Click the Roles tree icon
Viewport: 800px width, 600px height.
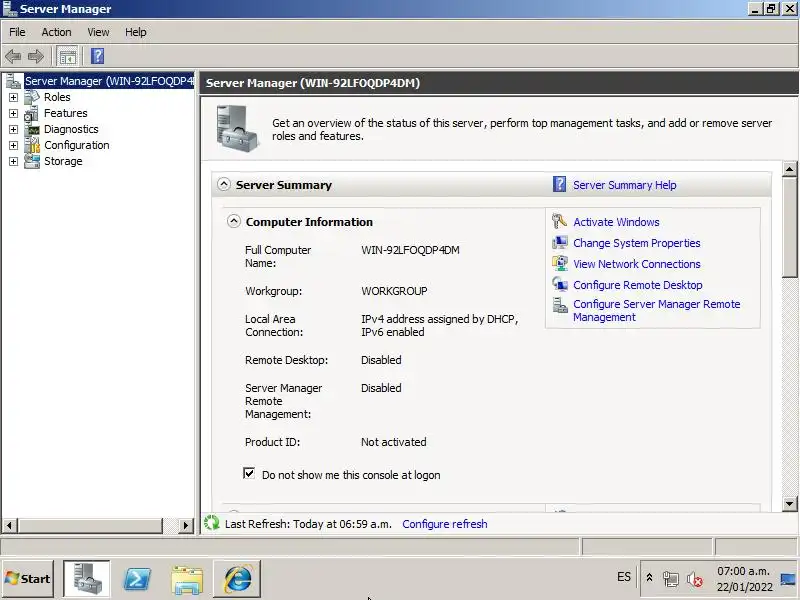(x=32, y=97)
